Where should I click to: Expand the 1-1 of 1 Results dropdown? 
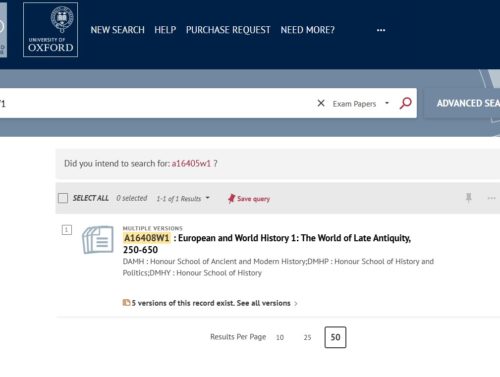pyautogui.click(x=183, y=198)
